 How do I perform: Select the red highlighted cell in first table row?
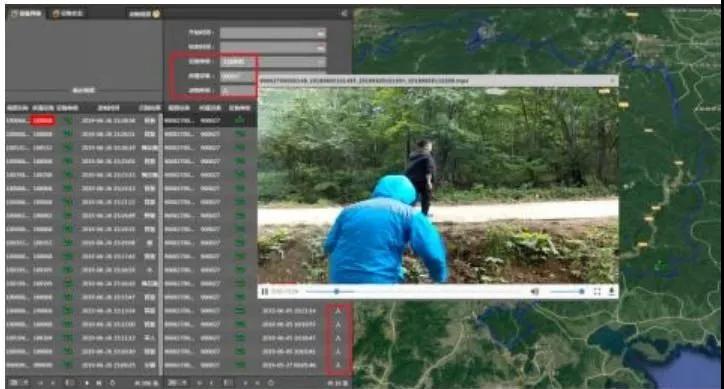[x=42, y=121]
